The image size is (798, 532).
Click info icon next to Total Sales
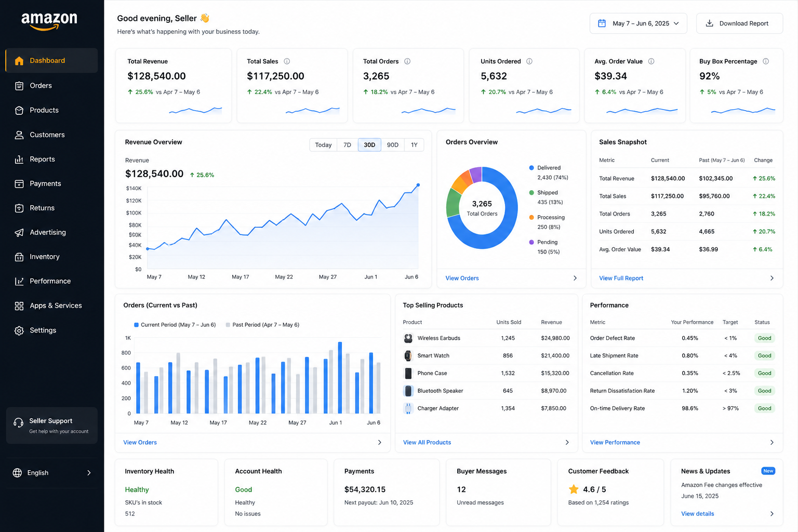pyautogui.click(x=287, y=61)
